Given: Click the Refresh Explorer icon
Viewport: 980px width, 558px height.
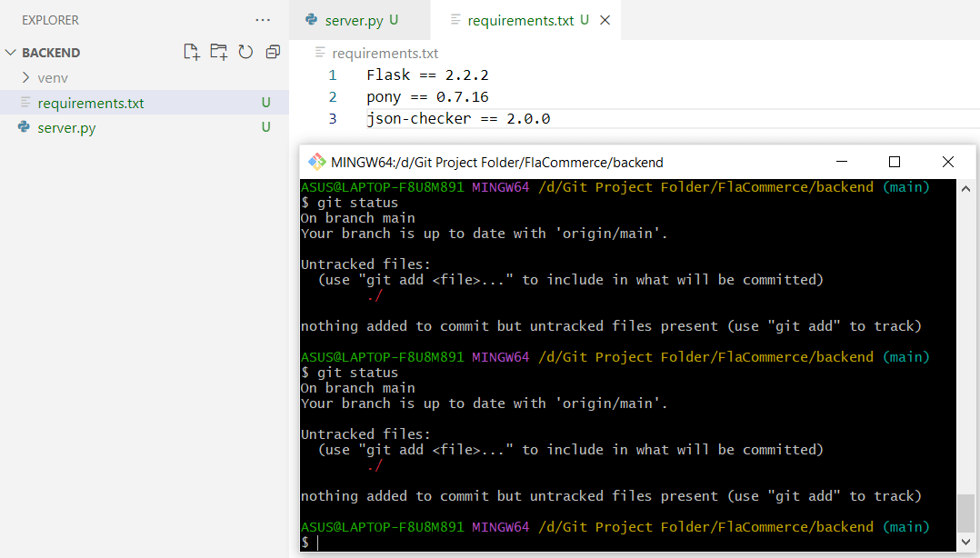Looking at the screenshot, I should pos(245,52).
